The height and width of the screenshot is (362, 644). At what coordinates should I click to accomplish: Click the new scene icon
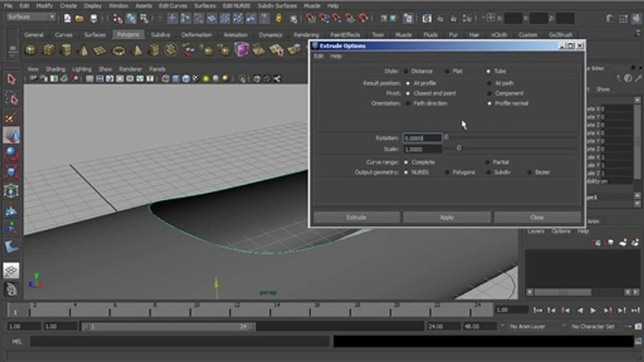[67, 18]
